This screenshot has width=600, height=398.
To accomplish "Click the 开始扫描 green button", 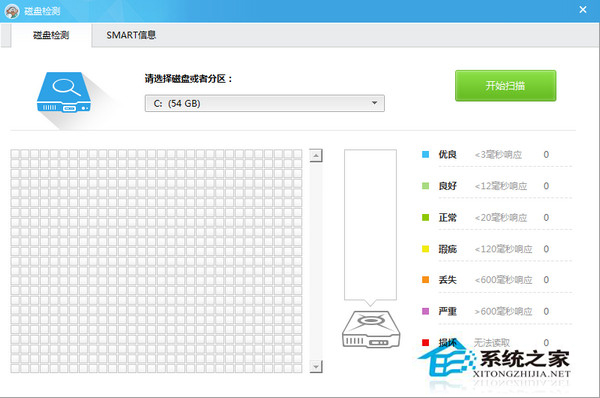I will 505,86.
